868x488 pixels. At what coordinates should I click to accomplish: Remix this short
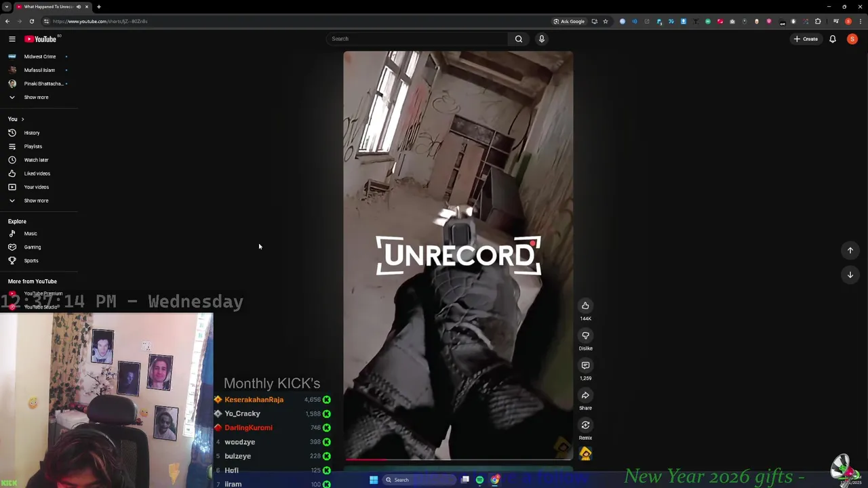585,425
